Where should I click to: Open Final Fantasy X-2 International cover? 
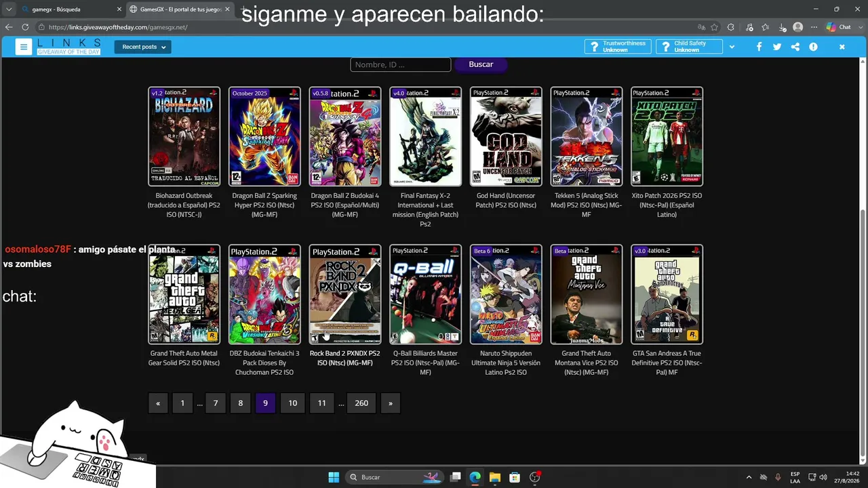click(x=426, y=136)
